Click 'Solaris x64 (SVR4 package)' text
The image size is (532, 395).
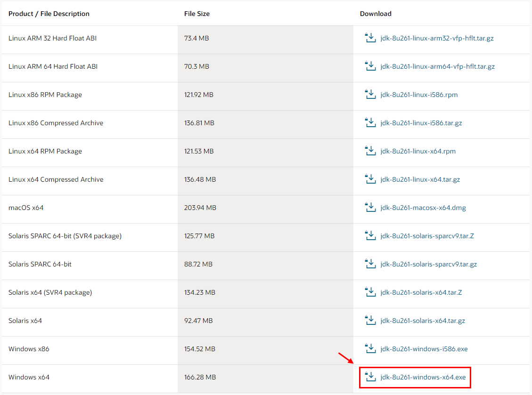tap(50, 292)
